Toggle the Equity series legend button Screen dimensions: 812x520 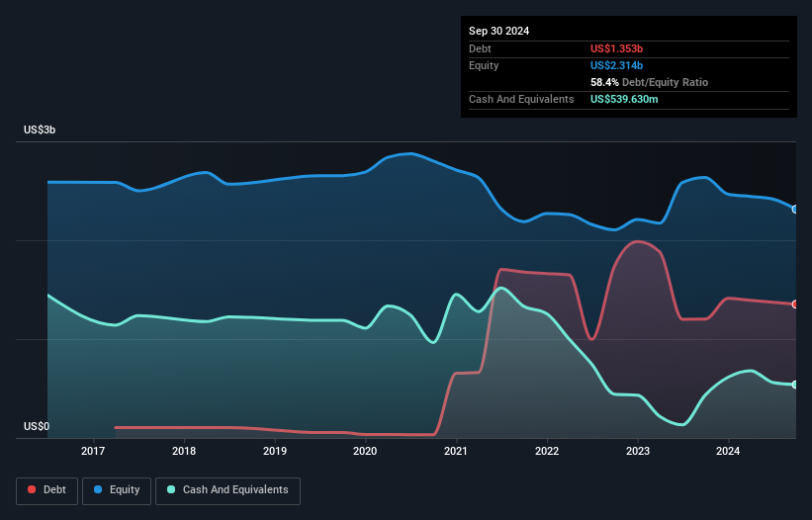pyautogui.click(x=117, y=490)
